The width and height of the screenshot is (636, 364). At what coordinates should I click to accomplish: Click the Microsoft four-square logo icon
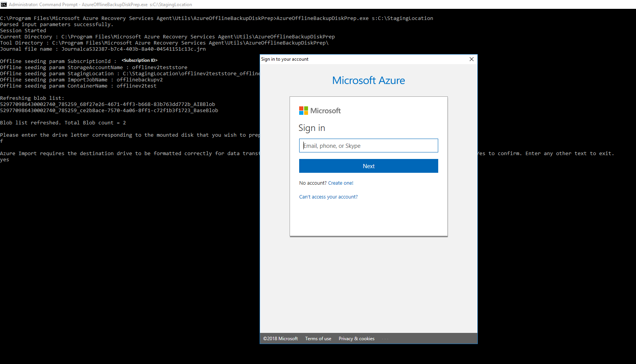[x=303, y=111]
